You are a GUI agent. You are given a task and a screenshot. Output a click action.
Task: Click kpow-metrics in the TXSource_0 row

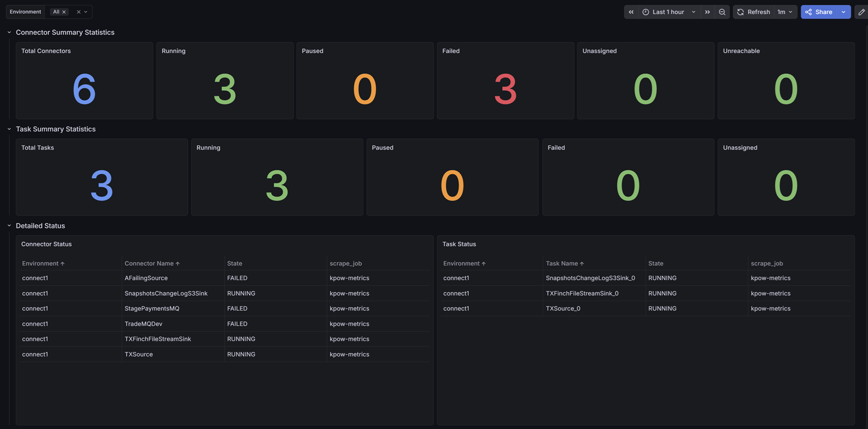pyautogui.click(x=770, y=309)
